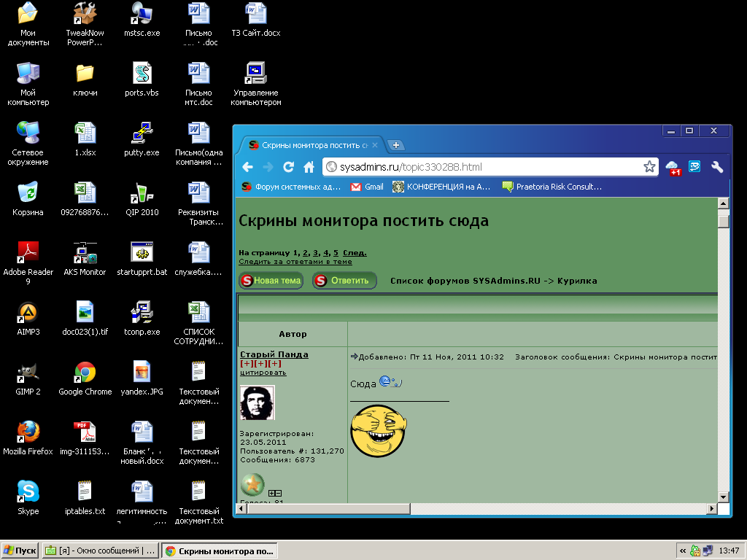Click Следить за ответами в теме
The width and height of the screenshot is (747, 560).
click(295, 262)
